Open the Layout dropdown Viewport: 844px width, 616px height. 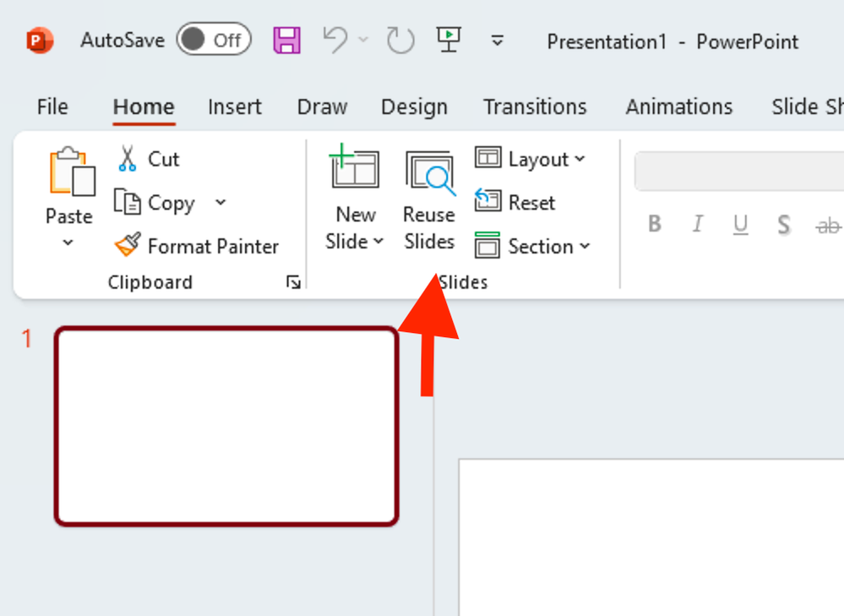[530, 159]
